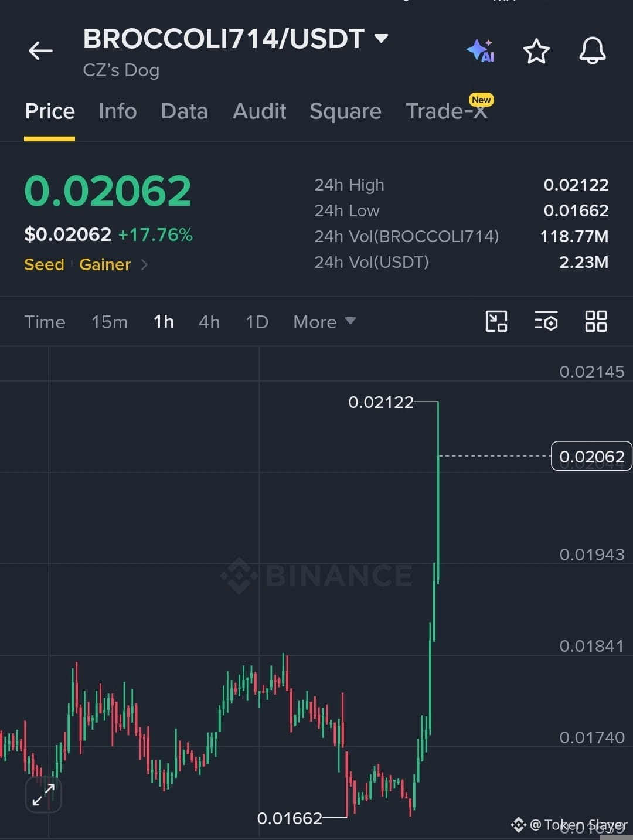Switch to the Info tab
This screenshot has width=633, height=840.
[x=118, y=111]
